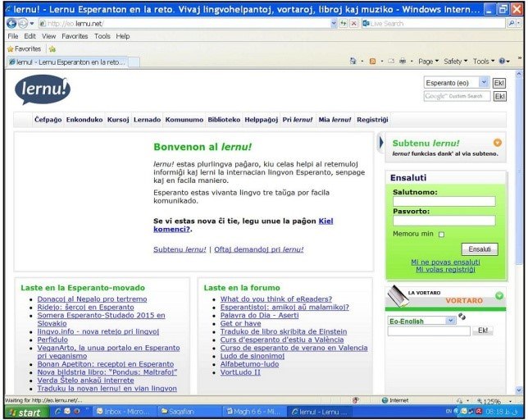528x420 pixels.
Task: Open the Favorites menu in the menu bar
Action: coord(75,36)
